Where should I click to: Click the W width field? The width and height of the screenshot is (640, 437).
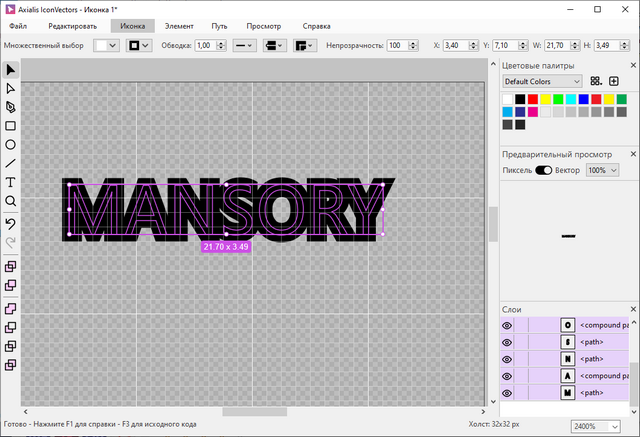(558, 45)
